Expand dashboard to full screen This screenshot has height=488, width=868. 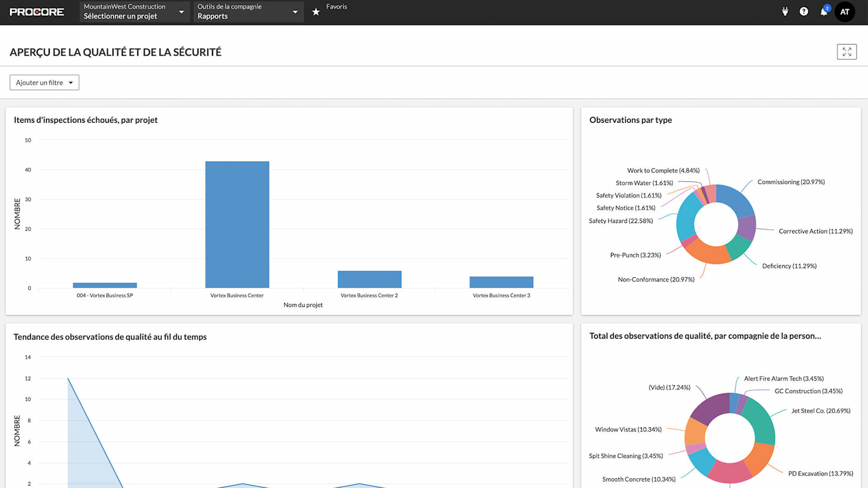point(847,52)
